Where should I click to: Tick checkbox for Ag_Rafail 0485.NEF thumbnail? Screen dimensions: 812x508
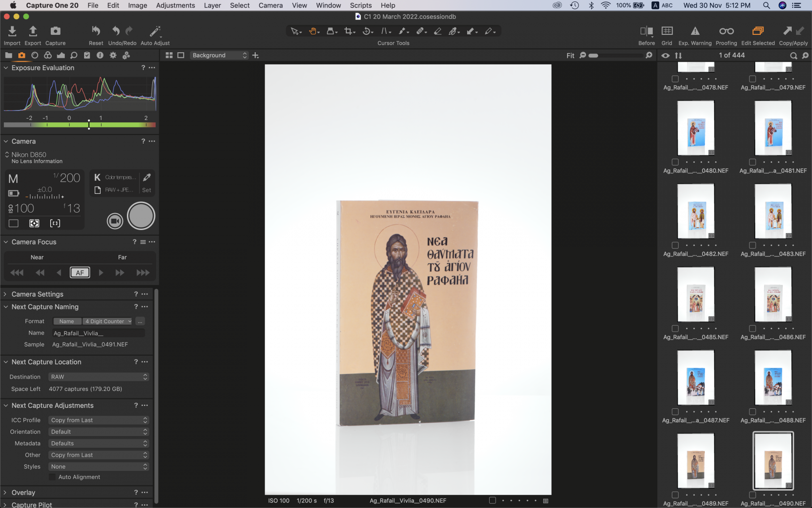[x=675, y=329]
